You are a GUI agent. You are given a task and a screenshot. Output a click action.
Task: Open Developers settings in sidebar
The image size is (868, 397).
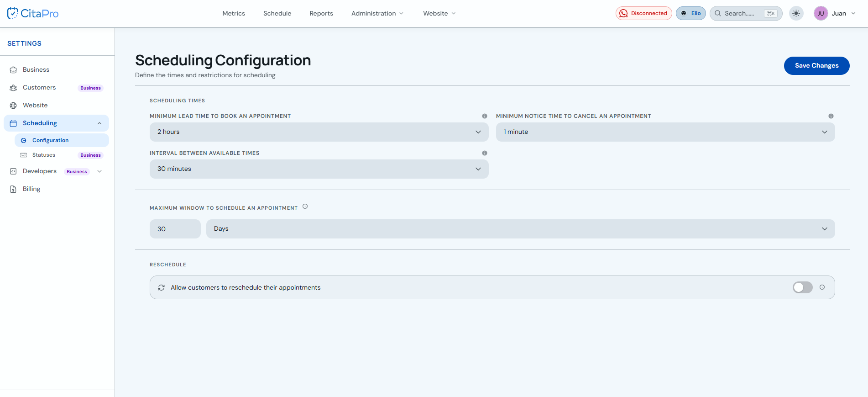coord(56,171)
